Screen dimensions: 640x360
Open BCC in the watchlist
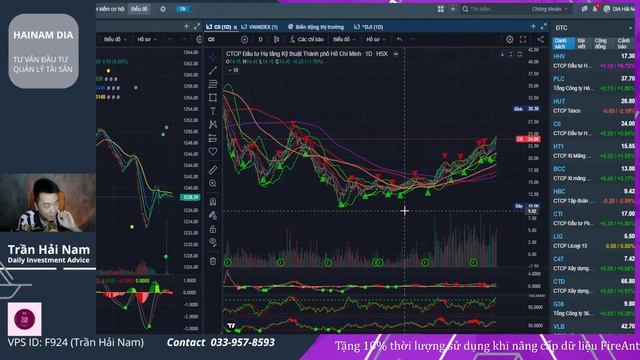(x=594, y=173)
